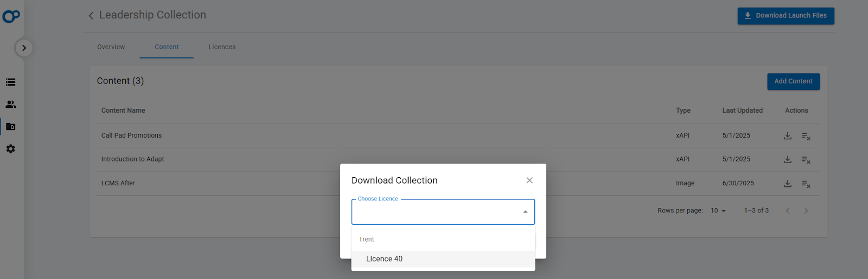Open the collections folder sidebar icon

pyautogui.click(x=10, y=127)
